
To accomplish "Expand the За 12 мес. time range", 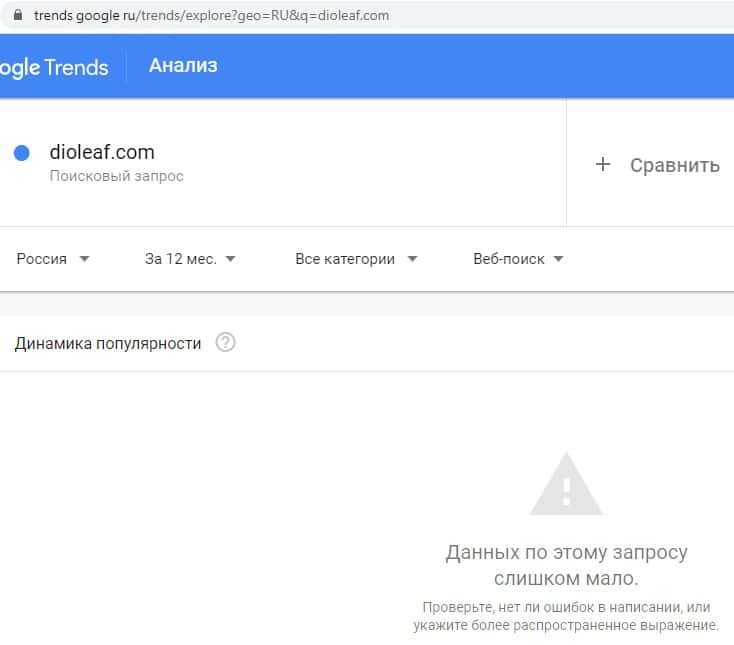I will pos(190,258).
